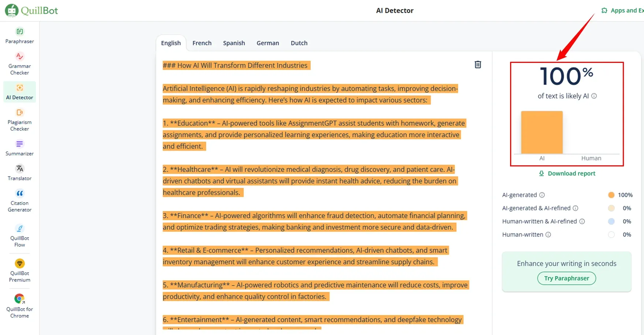Image resolution: width=644 pixels, height=335 pixels.
Task: Open the Summarizer icon
Action: coord(20,144)
